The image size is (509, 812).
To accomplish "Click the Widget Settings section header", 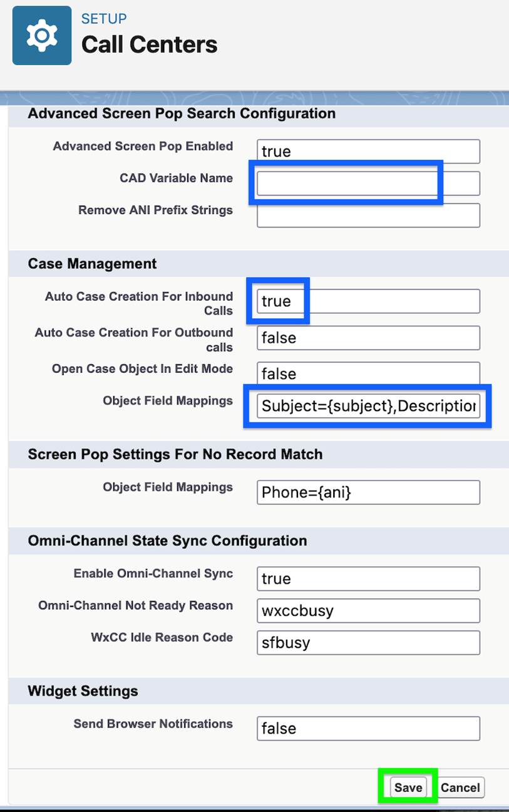I will coord(83,691).
